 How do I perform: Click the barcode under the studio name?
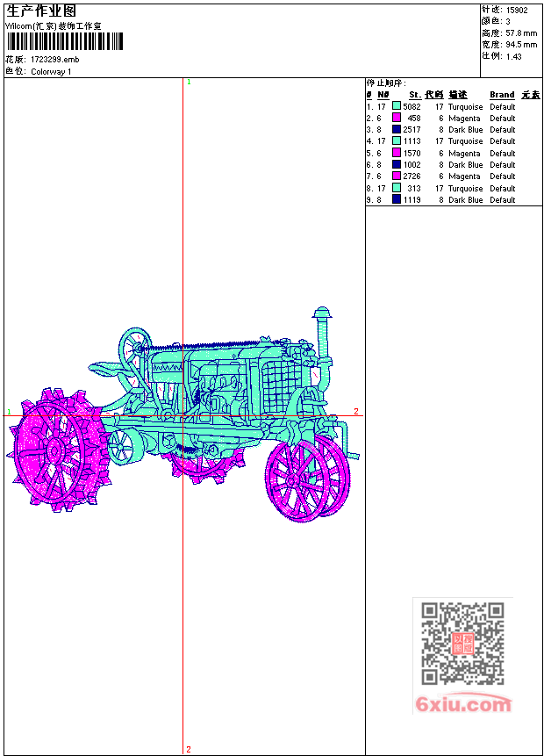pyautogui.click(x=65, y=41)
